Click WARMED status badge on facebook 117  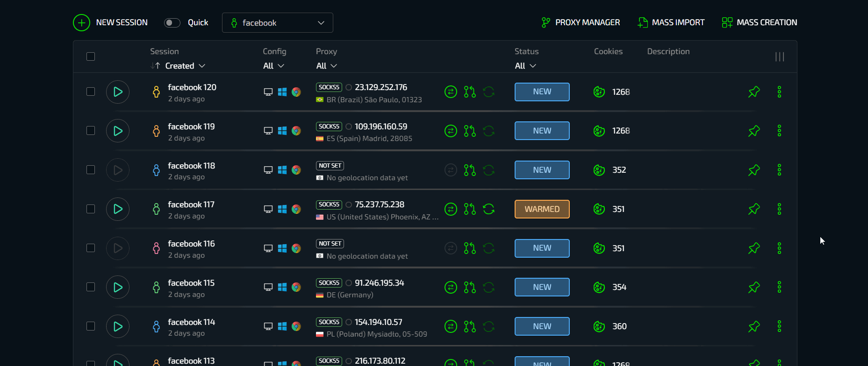pos(542,209)
